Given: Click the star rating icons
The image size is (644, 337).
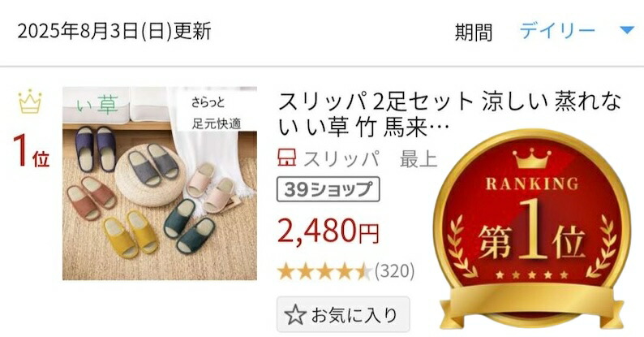Looking at the screenshot, I should point(324,272).
